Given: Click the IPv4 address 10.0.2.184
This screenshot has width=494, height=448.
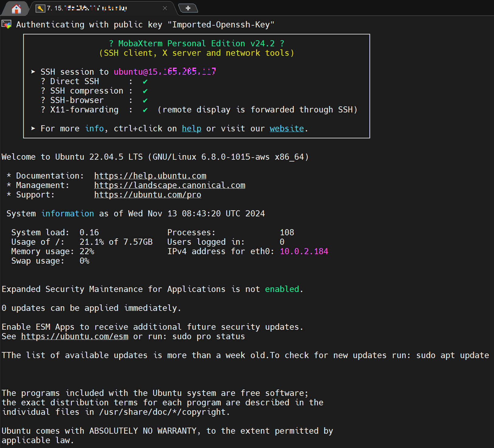Looking at the screenshot, I should pos(304,251).
